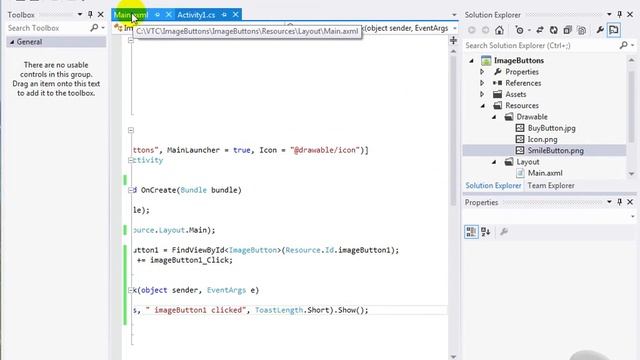Switch to the Activity1.cs tab
Image resolution: width=640 pixels, height=360 pixels.
196,15
